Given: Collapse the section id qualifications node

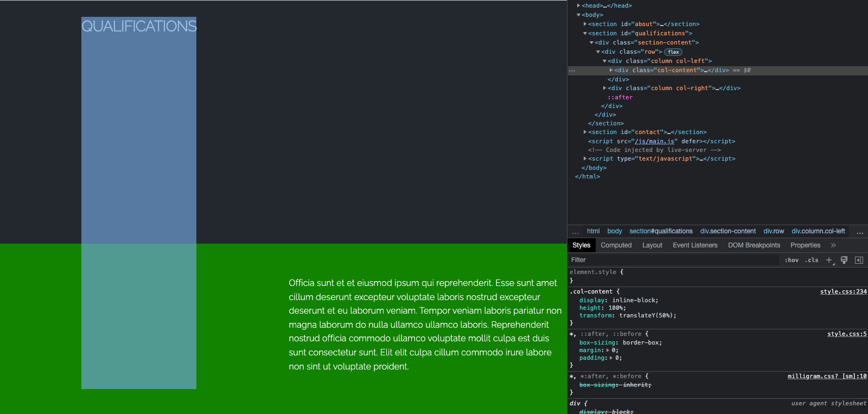Looking at the screenshot, I should (585, 34).
